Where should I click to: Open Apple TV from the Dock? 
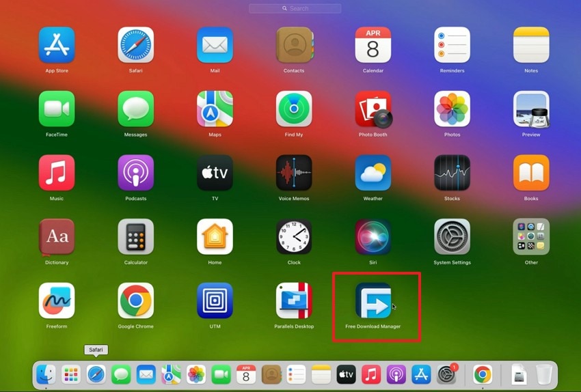point(346,375)
